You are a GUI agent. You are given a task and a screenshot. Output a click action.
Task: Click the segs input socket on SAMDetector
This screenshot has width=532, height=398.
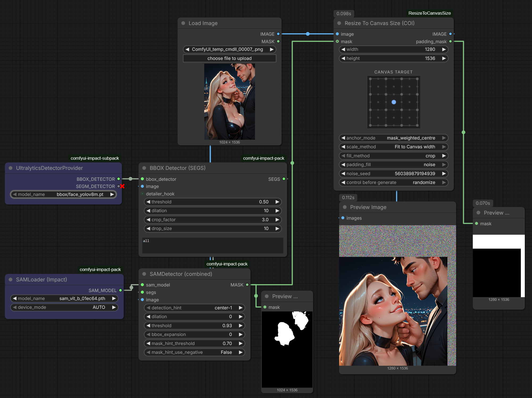pyautogui.click(x=142, y=292)
